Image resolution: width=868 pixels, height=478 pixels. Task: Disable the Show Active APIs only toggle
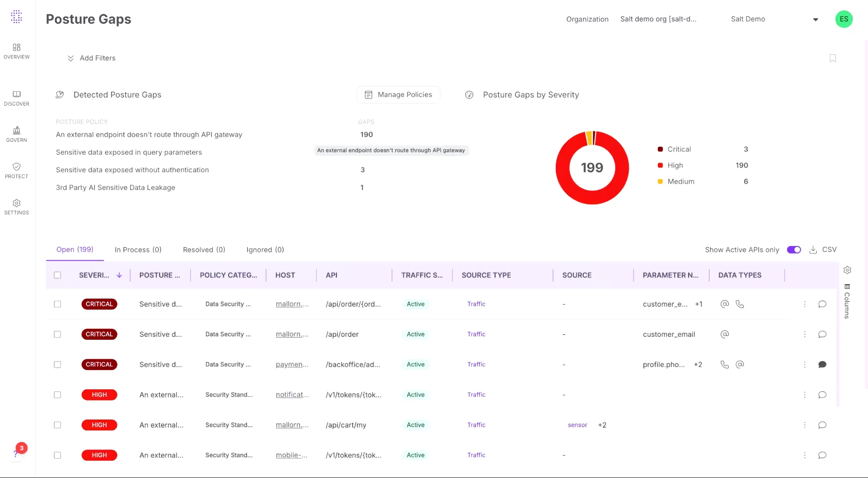click(794, 250)
